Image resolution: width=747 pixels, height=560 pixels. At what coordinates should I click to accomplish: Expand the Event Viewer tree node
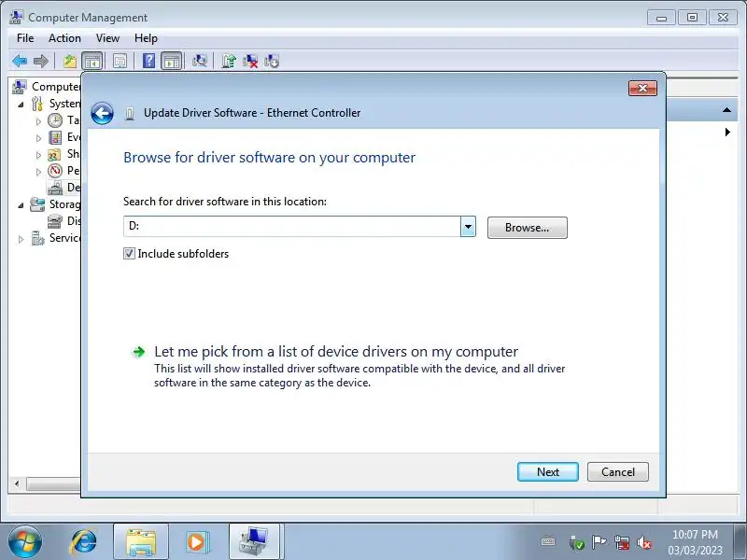tap(38, 138)
